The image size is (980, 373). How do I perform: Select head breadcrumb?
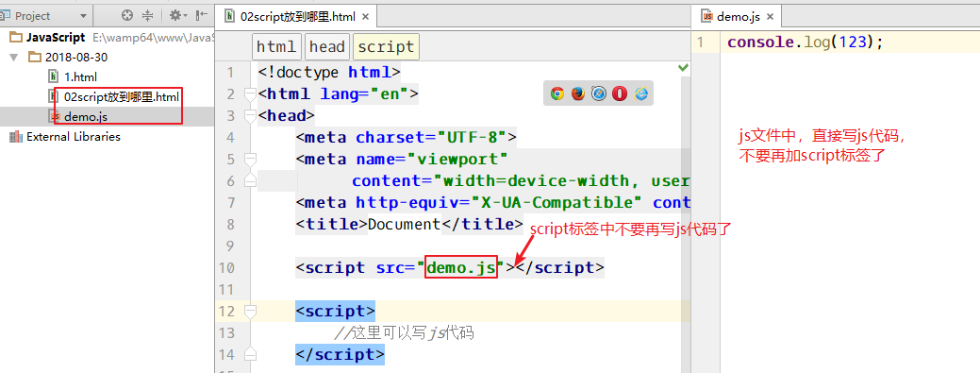327,47
